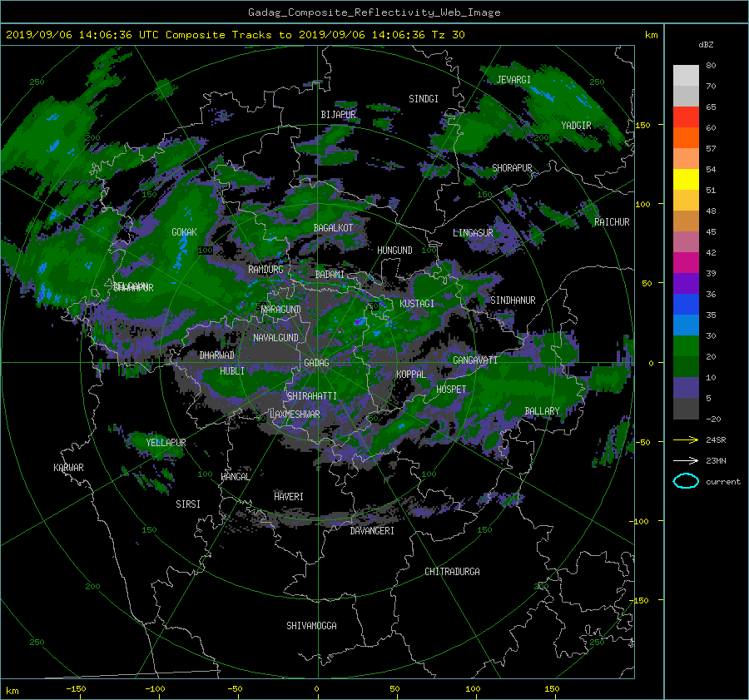
Task: Pick the dark orange 57-60 dBZ swatch
Action: 686,137
